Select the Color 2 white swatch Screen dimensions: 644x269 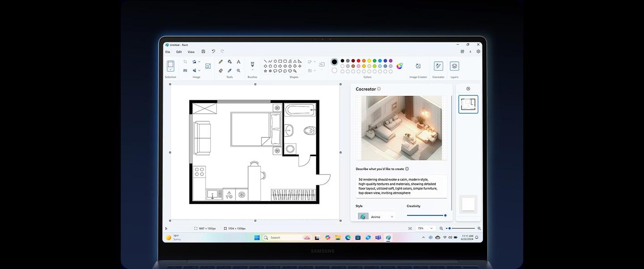tap(335, 70)
